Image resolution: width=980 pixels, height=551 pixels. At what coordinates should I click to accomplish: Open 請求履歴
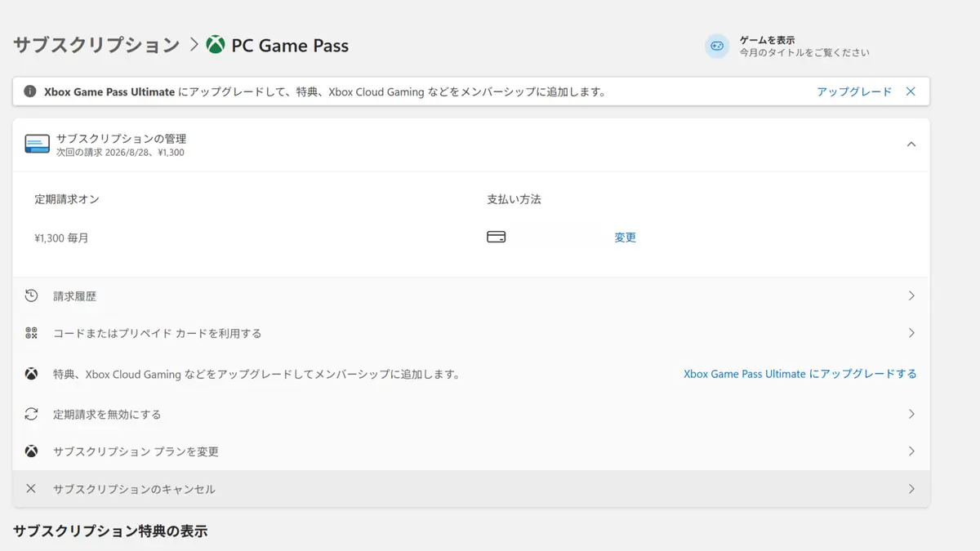pos(471,295)
